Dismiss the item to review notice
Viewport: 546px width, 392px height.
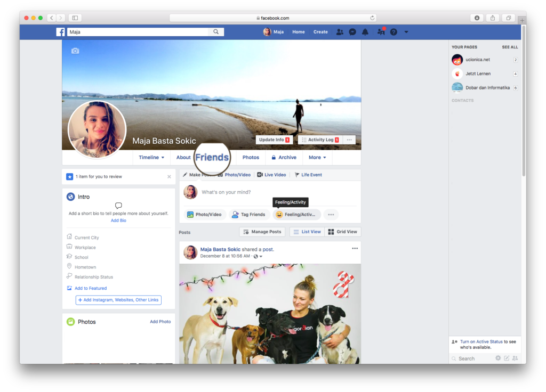[x=170, y=177]
